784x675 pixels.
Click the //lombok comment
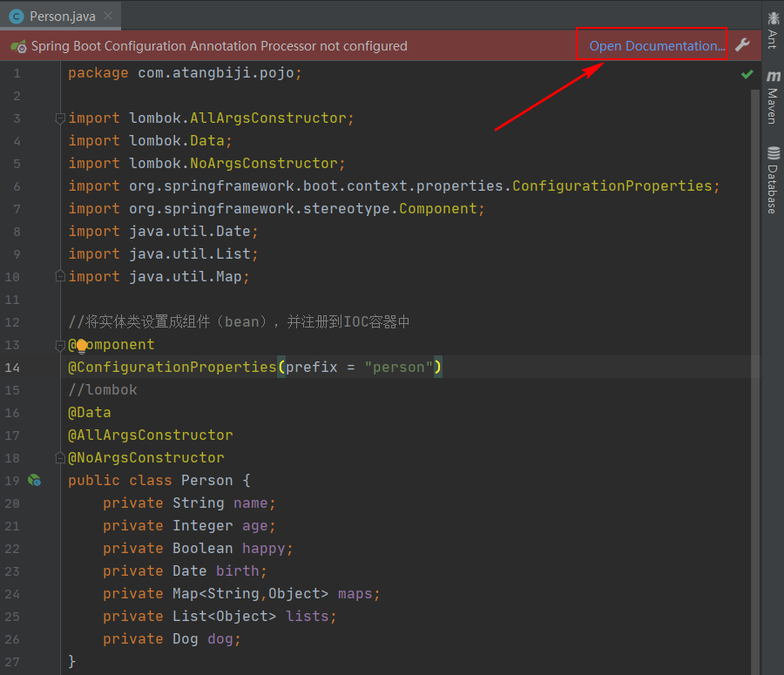pyautogui.click(x=103, y=390)
